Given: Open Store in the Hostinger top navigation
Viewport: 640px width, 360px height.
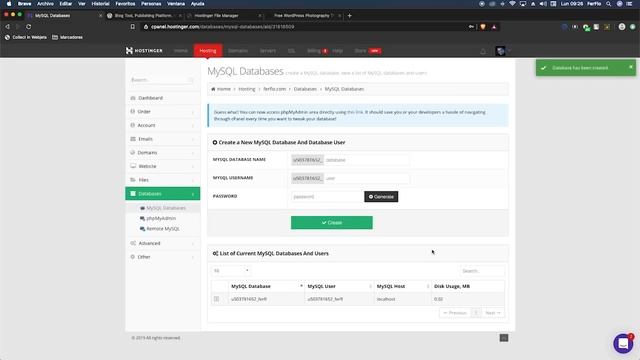Looking at the screenshot, I should (x=360, y=51).
